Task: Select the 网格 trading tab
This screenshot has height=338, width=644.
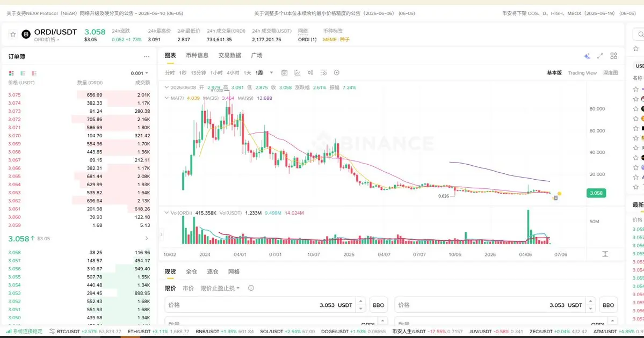Action: click(x=234, y=271)
